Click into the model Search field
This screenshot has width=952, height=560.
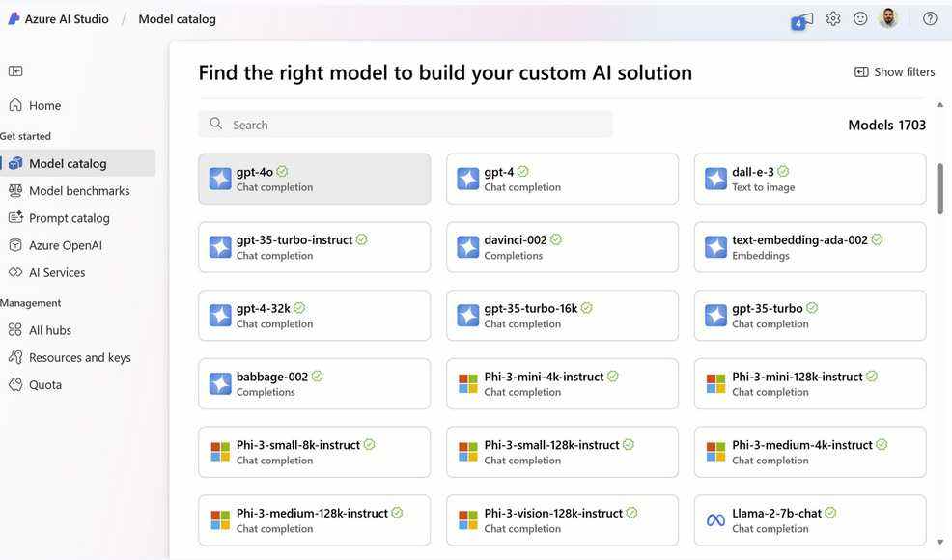(405, 124)
